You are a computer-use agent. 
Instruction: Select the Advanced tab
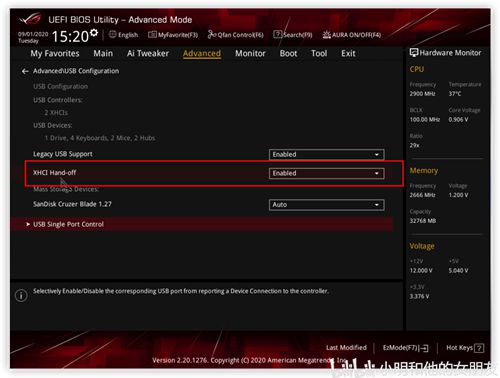pyautogui.click(x=202, y=53)
